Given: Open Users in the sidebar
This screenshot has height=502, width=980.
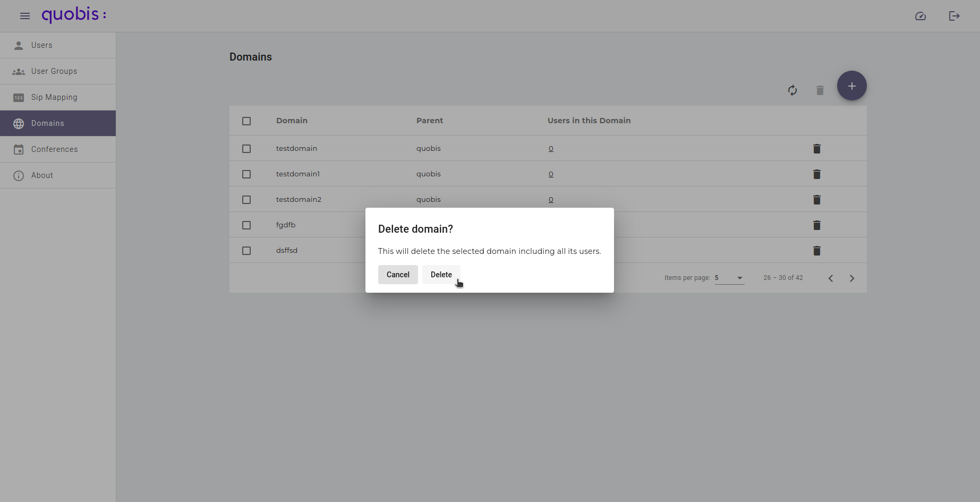Looking at the screenshot, I should tap(58, 45).
